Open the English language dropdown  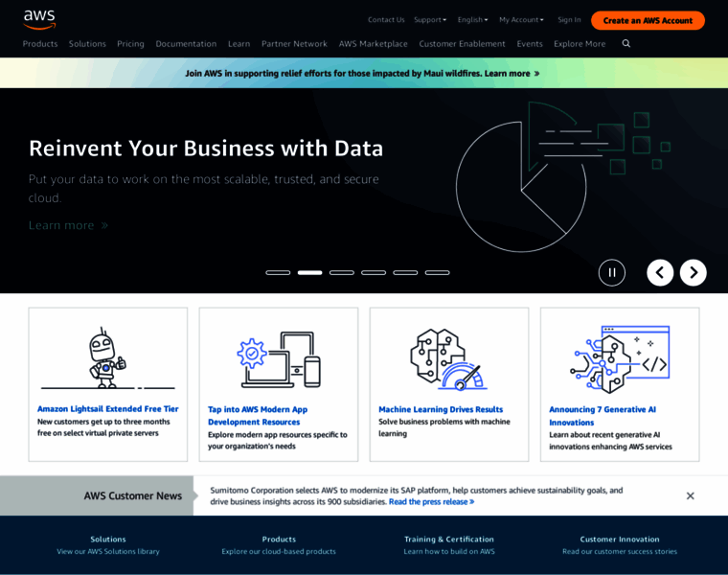pos(472,20)
